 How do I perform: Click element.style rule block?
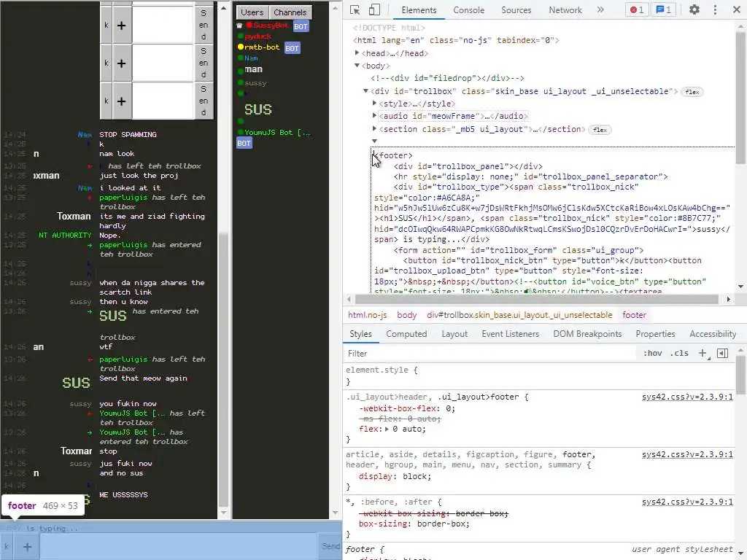point(538,376)
